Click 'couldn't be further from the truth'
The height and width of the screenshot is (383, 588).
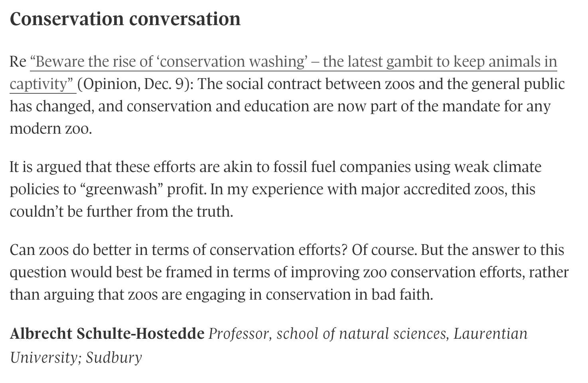(x=121, y=211)
